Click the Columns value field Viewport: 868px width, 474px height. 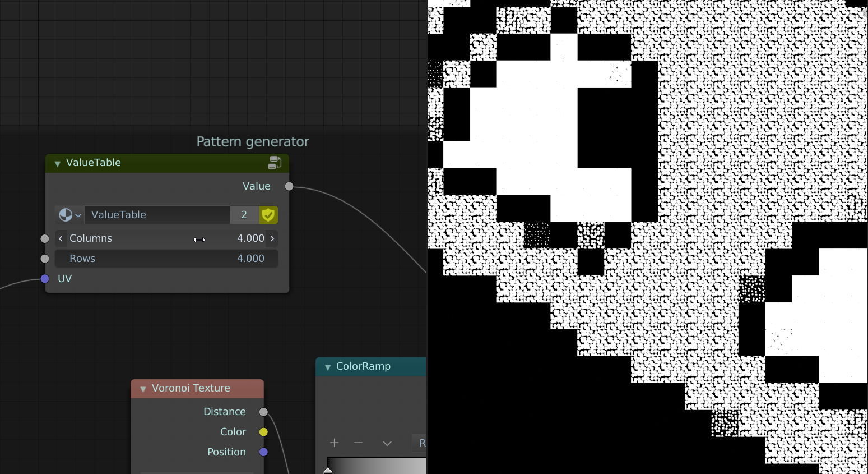click(x=166, y=238)
